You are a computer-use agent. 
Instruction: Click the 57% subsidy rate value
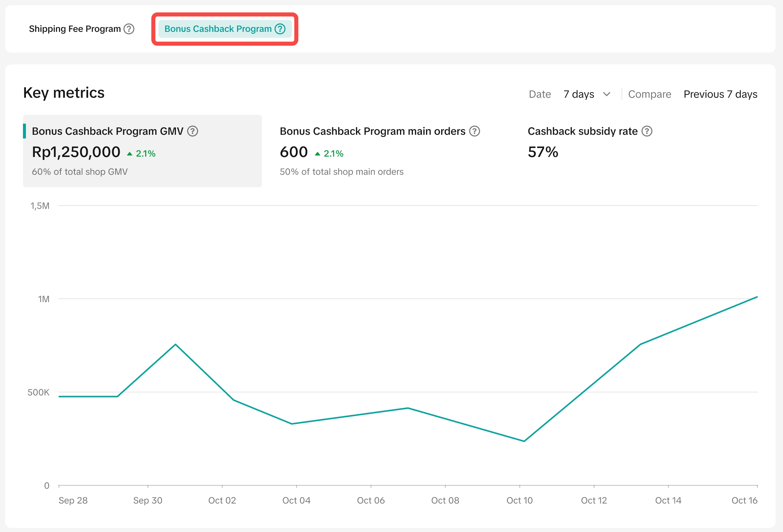pyautogui.click(x=543, y=152)
